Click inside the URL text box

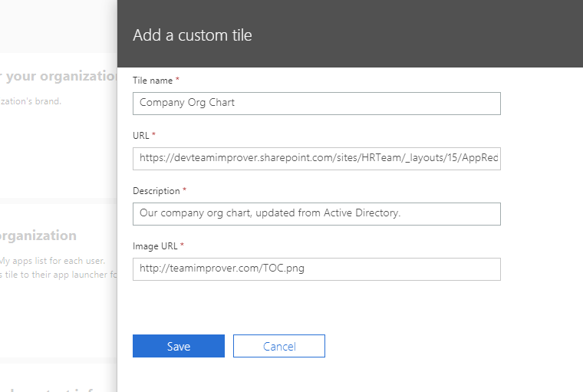316,158
